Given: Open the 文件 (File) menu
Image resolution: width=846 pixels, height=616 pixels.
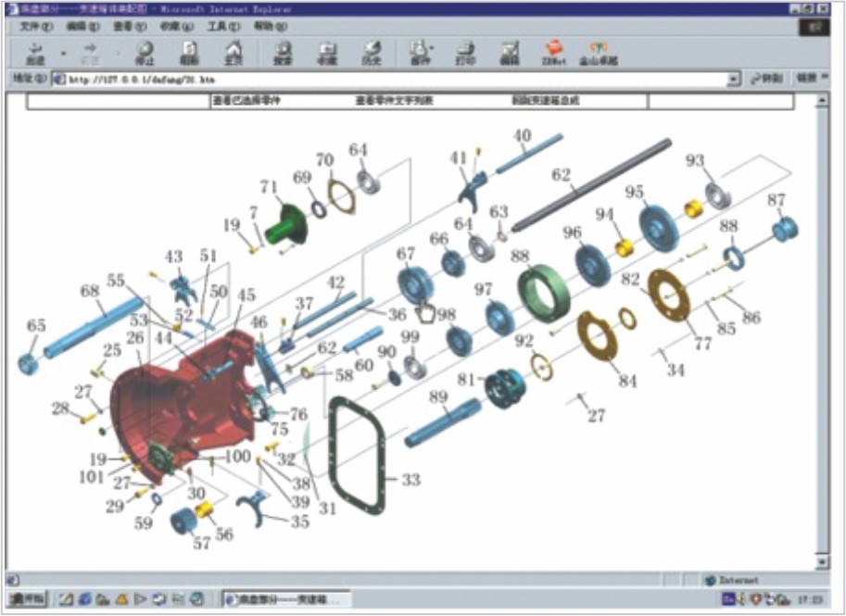Looking at the screenshot, I should pyautogui.click(x=33, y=27).
